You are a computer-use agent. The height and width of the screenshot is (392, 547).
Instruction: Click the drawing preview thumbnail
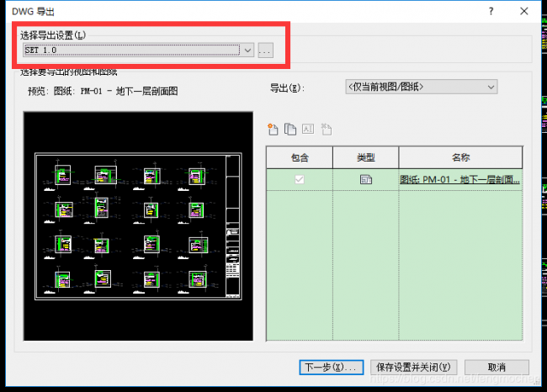point(137,225)
